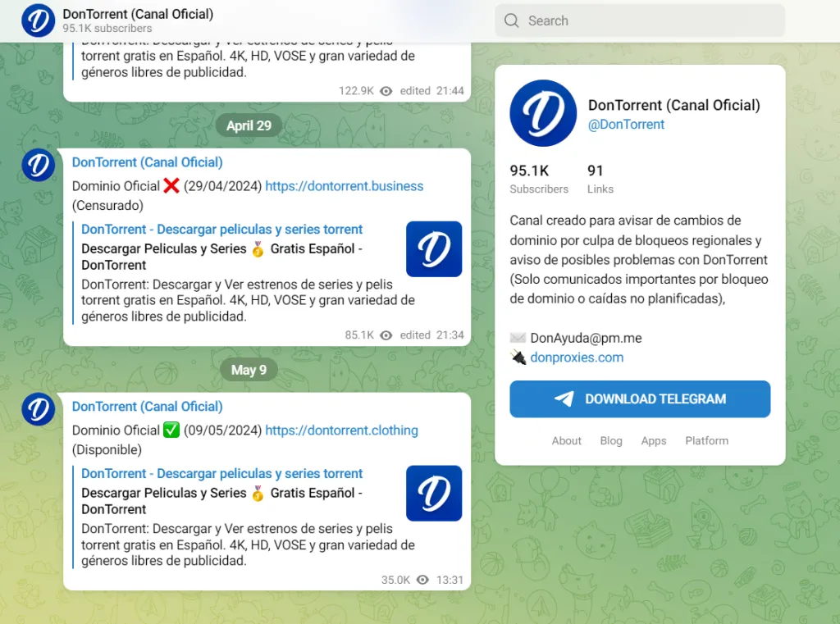This screenshot has width=840, height=624.
Task: Click the May 9 post author name
Action: click(x=148, y=407)
